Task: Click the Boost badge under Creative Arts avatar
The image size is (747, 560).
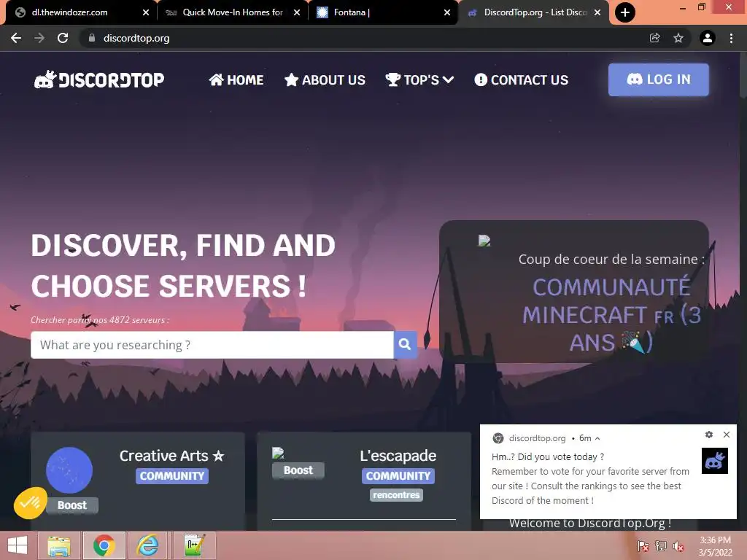Action: (72, 505)
